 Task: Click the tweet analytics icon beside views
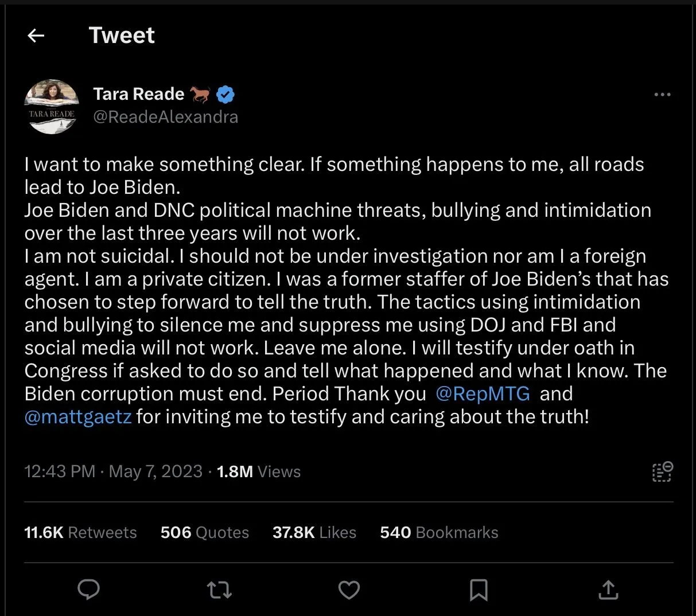(x=662, y=471)
